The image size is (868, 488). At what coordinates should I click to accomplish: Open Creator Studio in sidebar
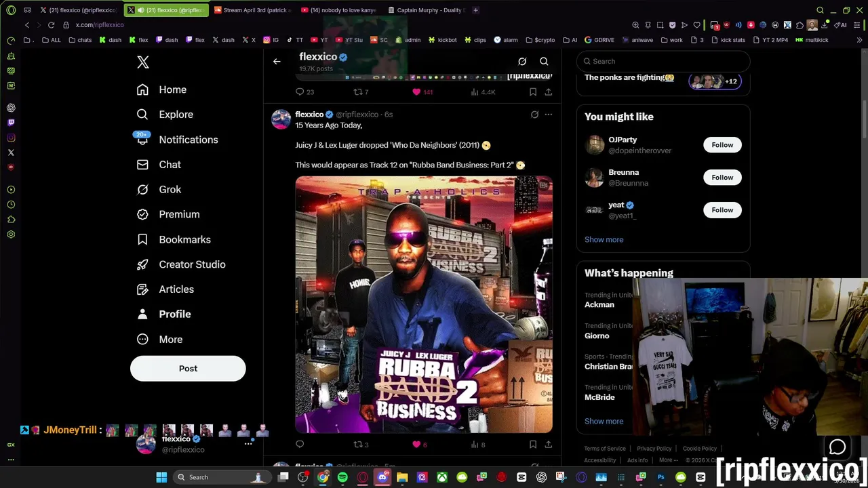pyautogui.click(x=181, y=264)
